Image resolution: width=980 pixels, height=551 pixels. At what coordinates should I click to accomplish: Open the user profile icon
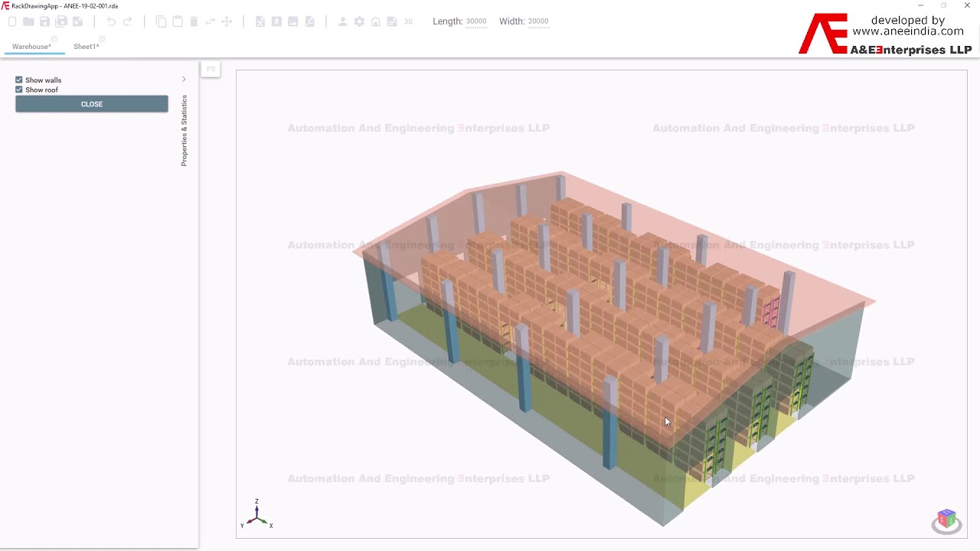pyautogui.click(x=343, y=21)
